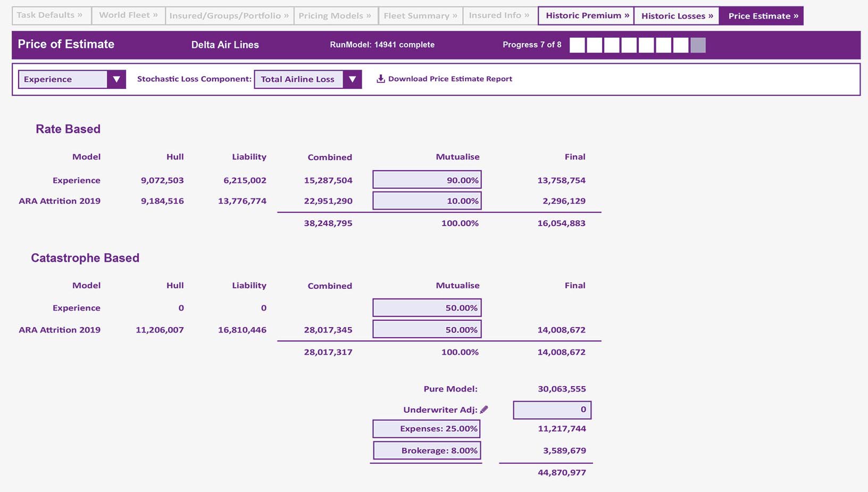Click the last greyed progress step square

(698, 45)
